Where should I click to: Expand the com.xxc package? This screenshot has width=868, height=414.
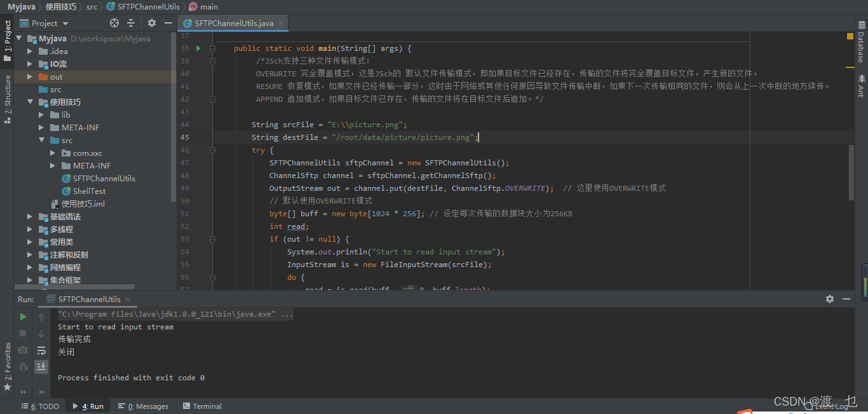pos(53,153)
